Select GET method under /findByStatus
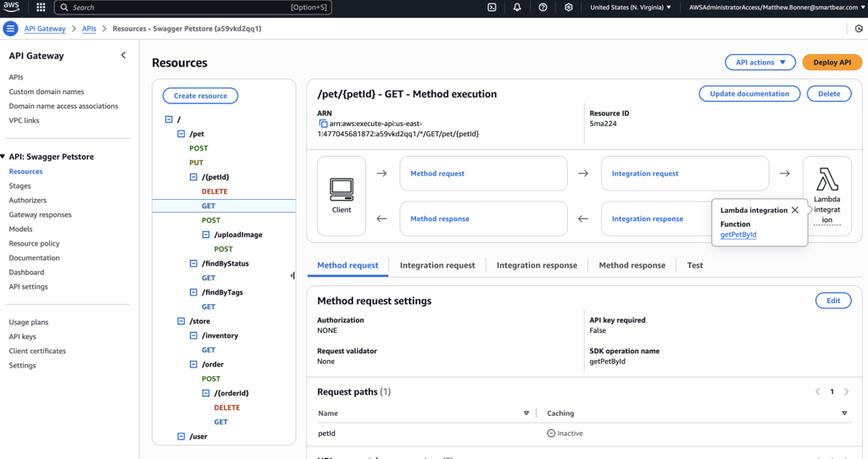Image resolution: width=868 pixels, height=459 pixels. (209, 278)
